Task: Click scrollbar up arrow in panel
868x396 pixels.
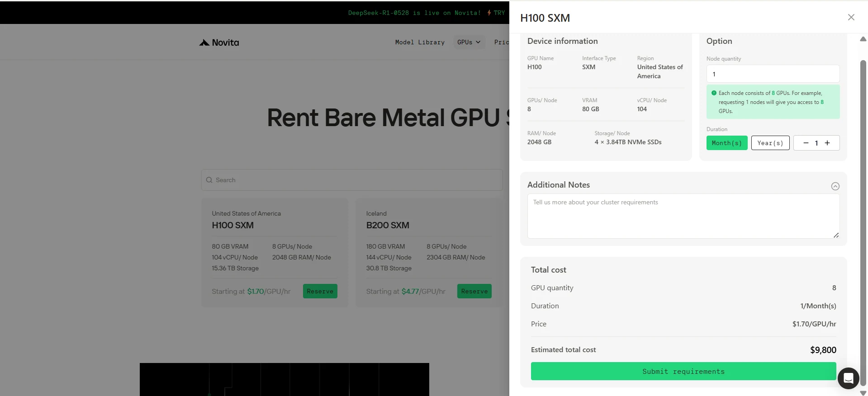Action: tap(863, 39)
